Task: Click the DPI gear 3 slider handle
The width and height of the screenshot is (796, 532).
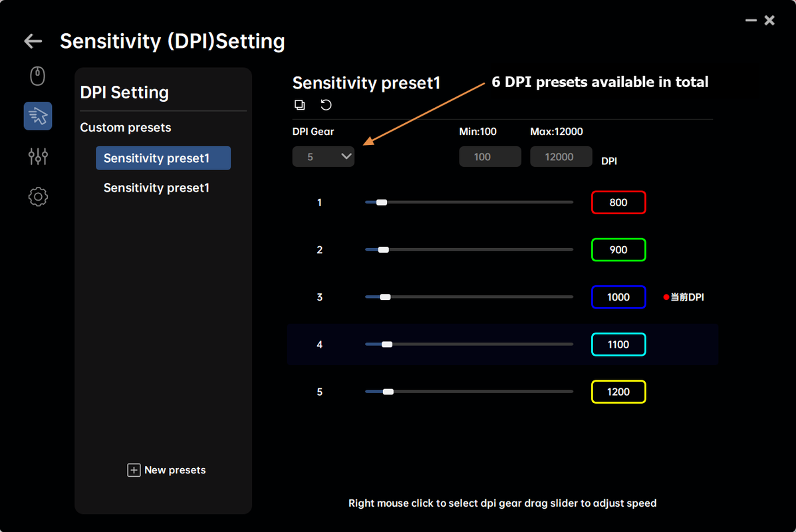Action: point(385,297)
